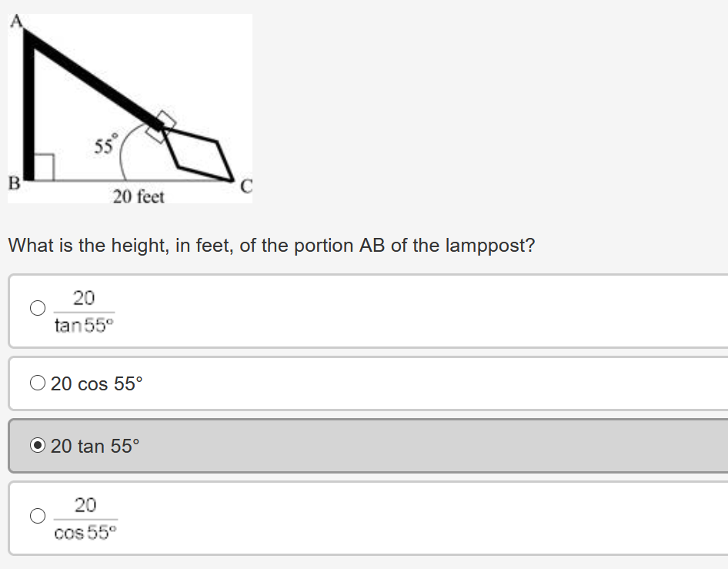Click the "20 tan 55°" answer text
This screenshot has height=569, width=728.
tap(95, 446)
